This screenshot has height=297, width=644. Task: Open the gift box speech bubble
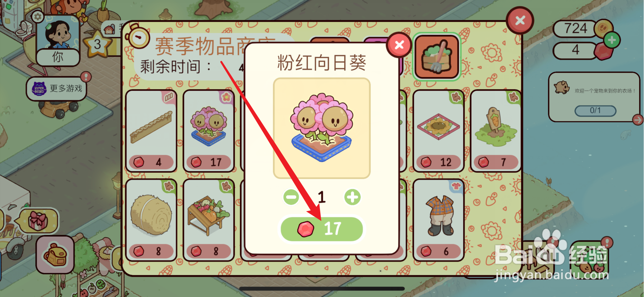(x=38, y=221)
